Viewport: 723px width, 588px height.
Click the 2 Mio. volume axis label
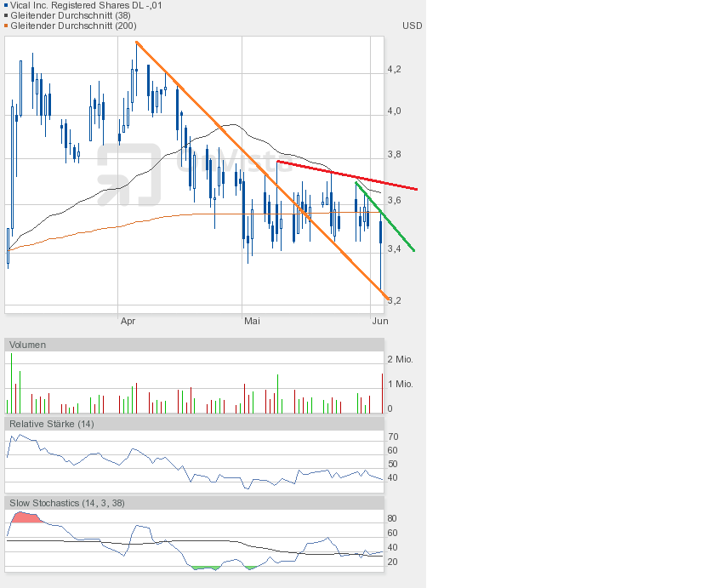pos(401,360)
